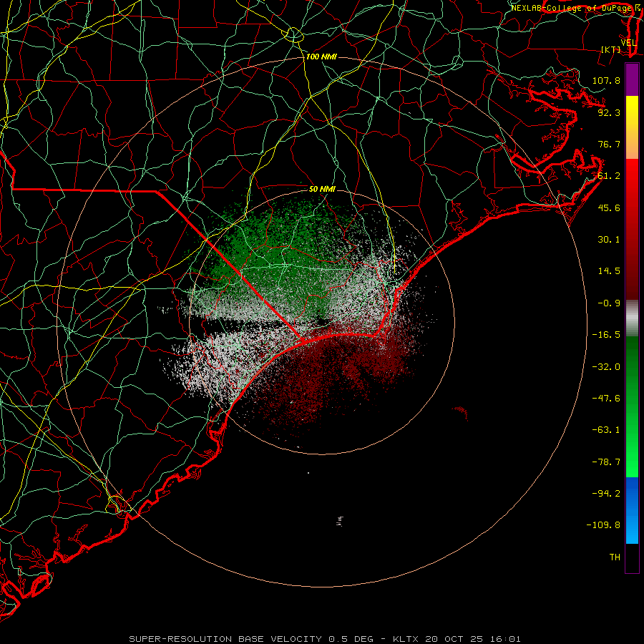Click the 61.2 velocity legend value
The height and width of the screenshot is (644, 644).
[x=609, y=176]
